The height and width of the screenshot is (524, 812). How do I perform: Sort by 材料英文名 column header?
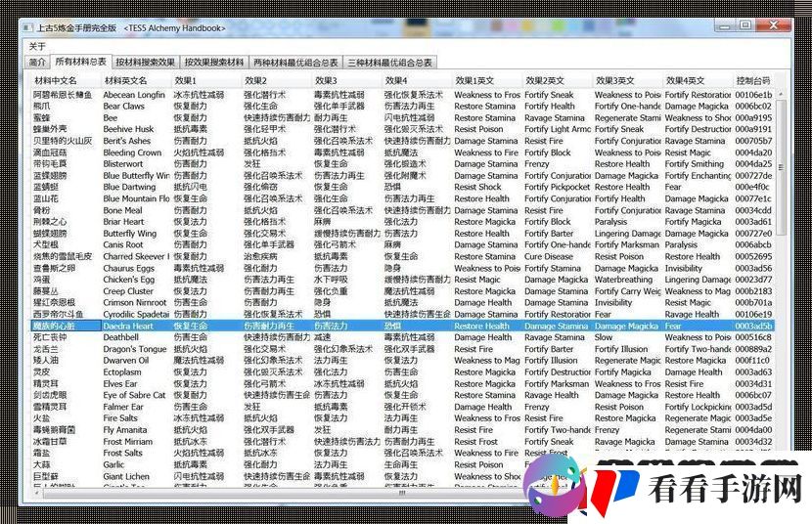tap(136, 81)
